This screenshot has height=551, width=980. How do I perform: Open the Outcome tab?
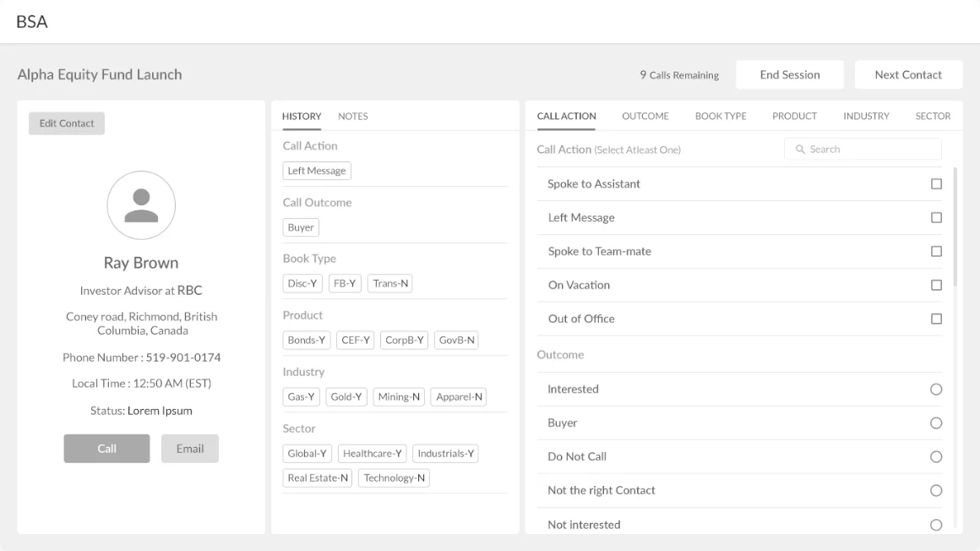[x=645, y=117]
